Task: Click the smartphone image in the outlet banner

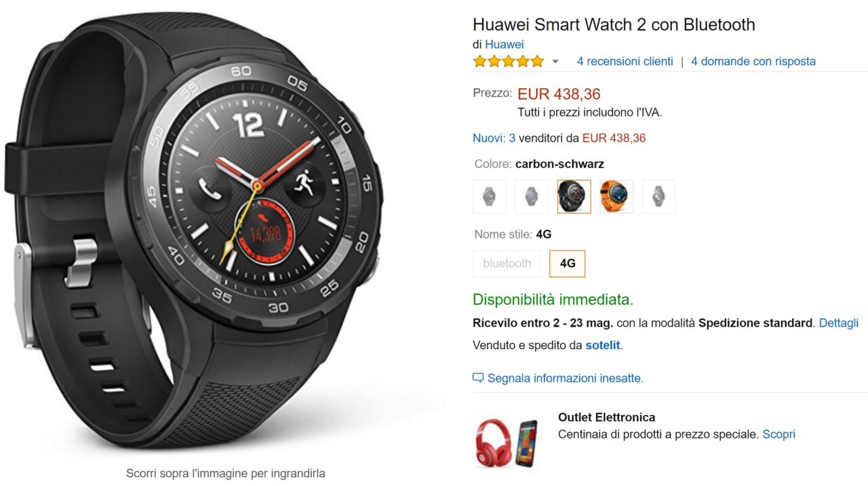Action: coord(526,443)
